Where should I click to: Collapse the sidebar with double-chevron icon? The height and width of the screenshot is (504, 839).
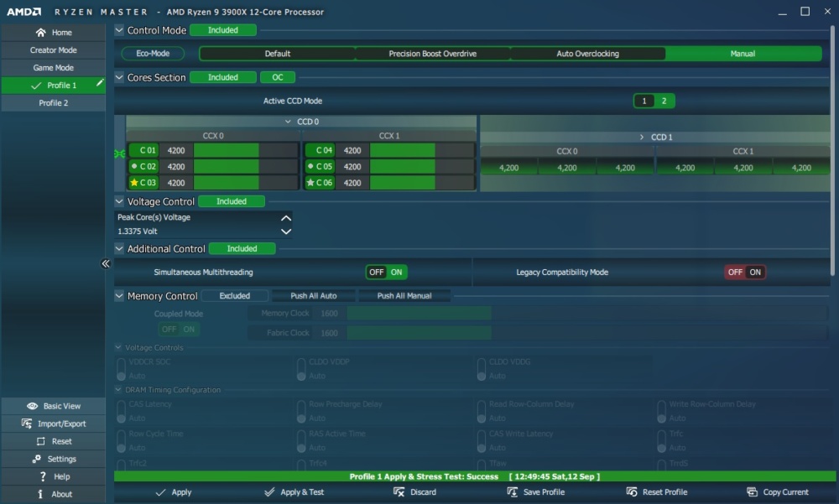[x=106, y=263]
